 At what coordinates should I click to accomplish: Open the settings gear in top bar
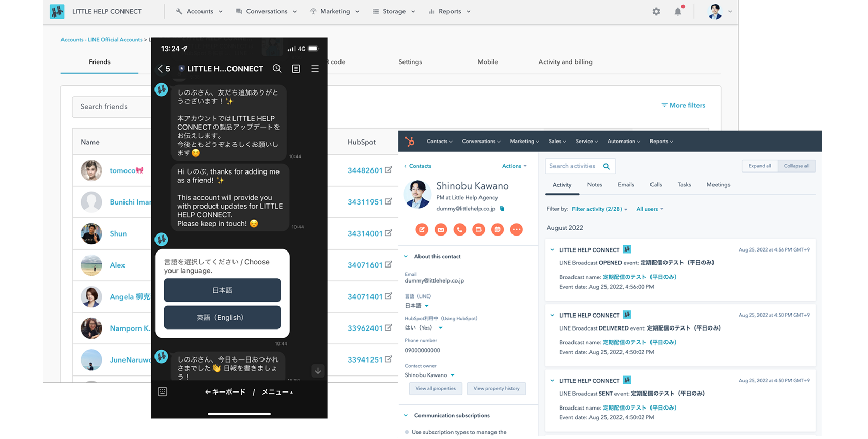(x=656, y=11)
